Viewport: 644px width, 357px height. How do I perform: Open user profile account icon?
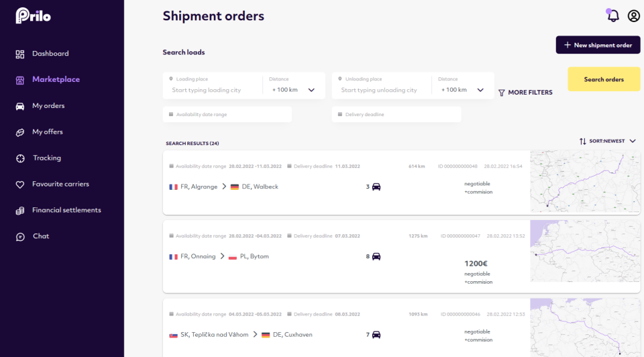point(633,16)
